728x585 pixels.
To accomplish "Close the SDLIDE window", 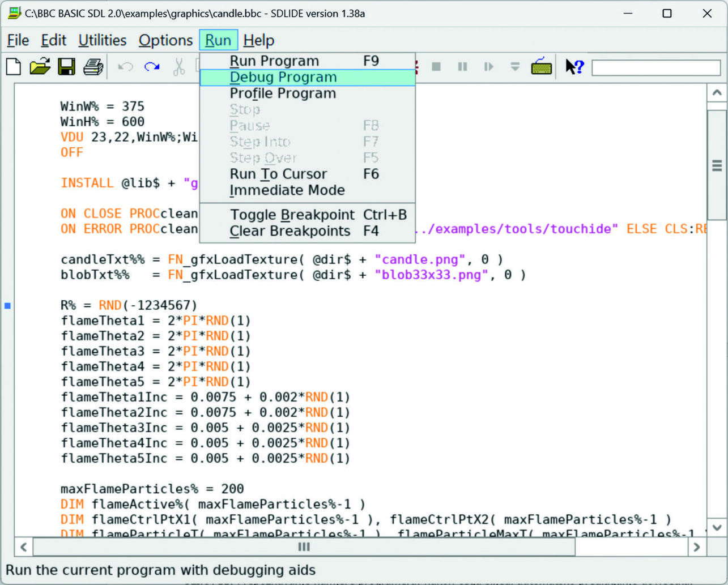I will click(707, 13).
